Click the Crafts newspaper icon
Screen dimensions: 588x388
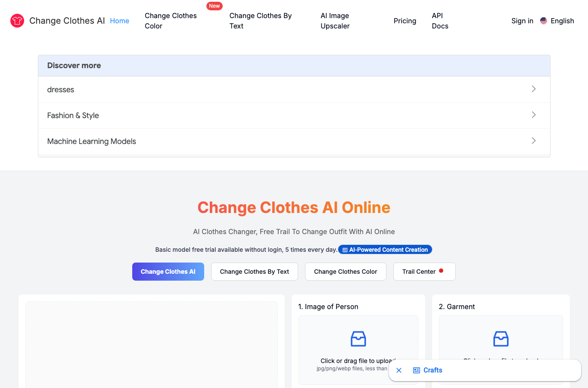coord(417,370)
